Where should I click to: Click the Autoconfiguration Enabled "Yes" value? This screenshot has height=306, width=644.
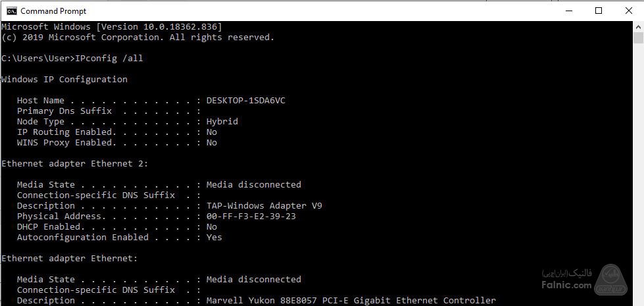[x=214, y=238]
